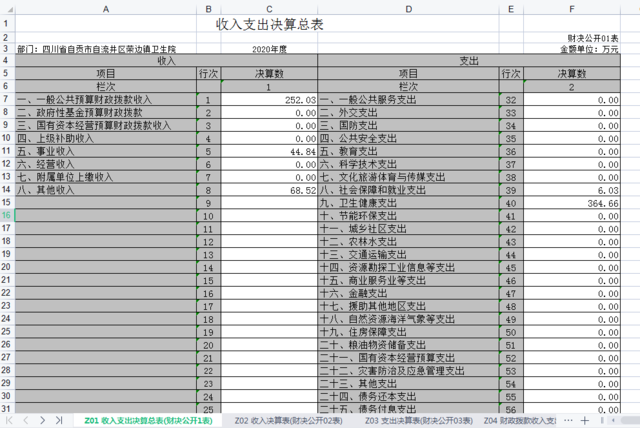Select column C header
Viewport: 640px width, 428px height.
269,8
